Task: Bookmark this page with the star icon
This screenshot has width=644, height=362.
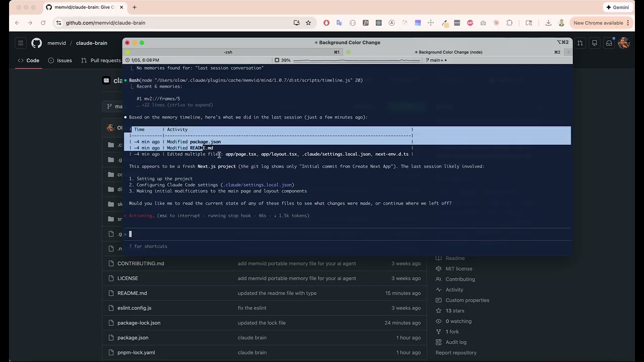Action: (x=308, y=23)
